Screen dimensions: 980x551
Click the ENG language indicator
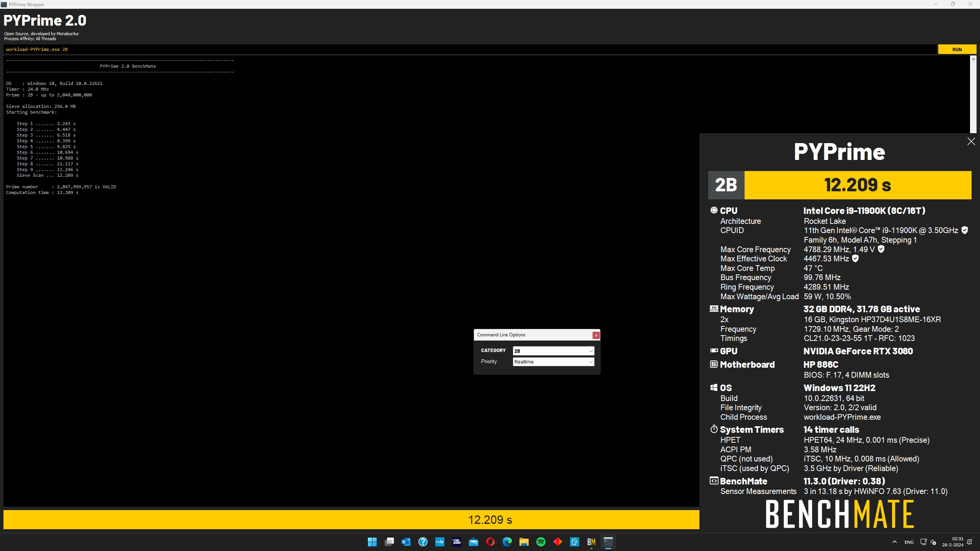(909, 542)
